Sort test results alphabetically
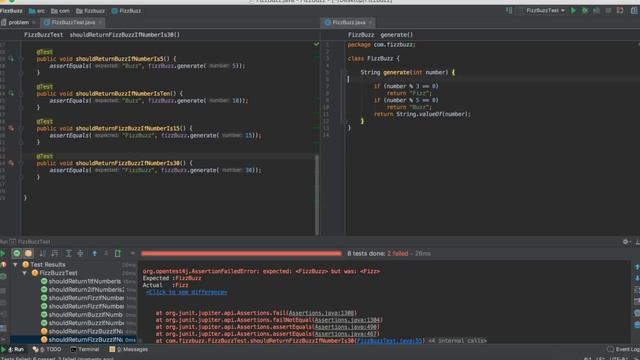 (x=42, y=253)
